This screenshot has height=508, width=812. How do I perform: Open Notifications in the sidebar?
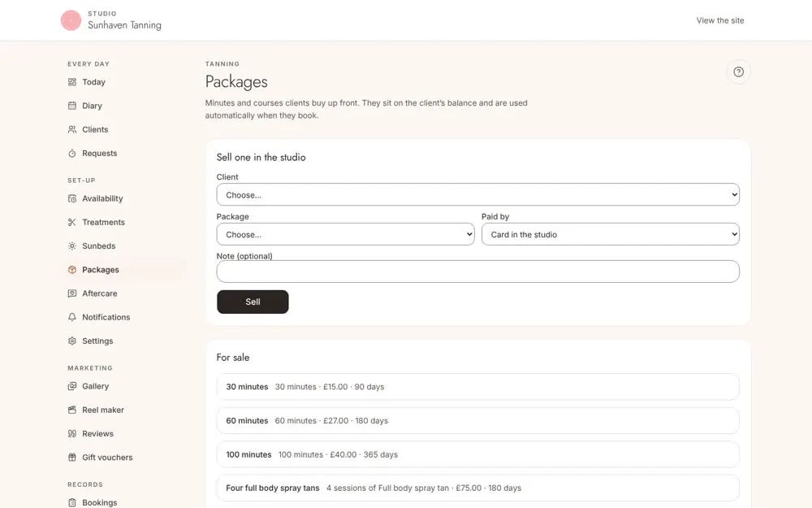click(x=106, y=317)
